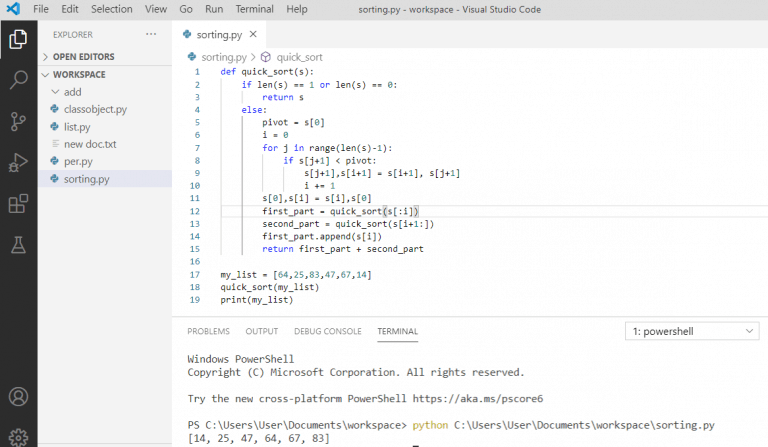
Task: Open the File menu
Action: 41,9
